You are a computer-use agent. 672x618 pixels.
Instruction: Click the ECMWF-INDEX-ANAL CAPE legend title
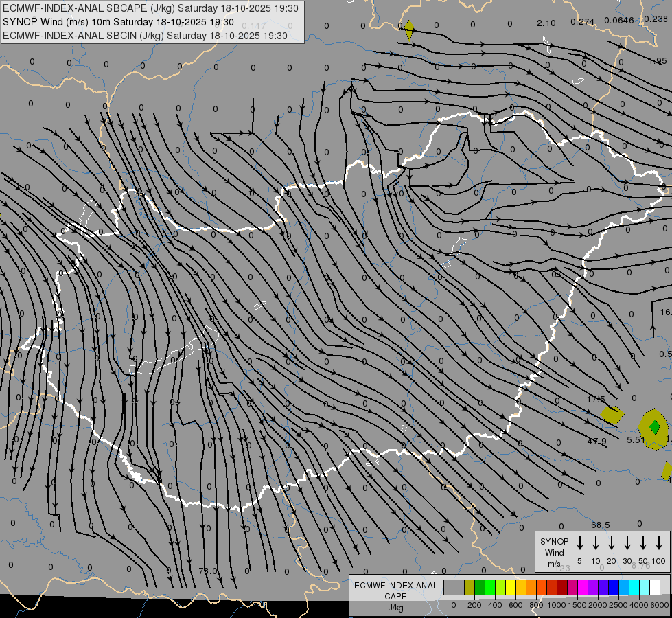pyautogui.click(x=395, y=597)
